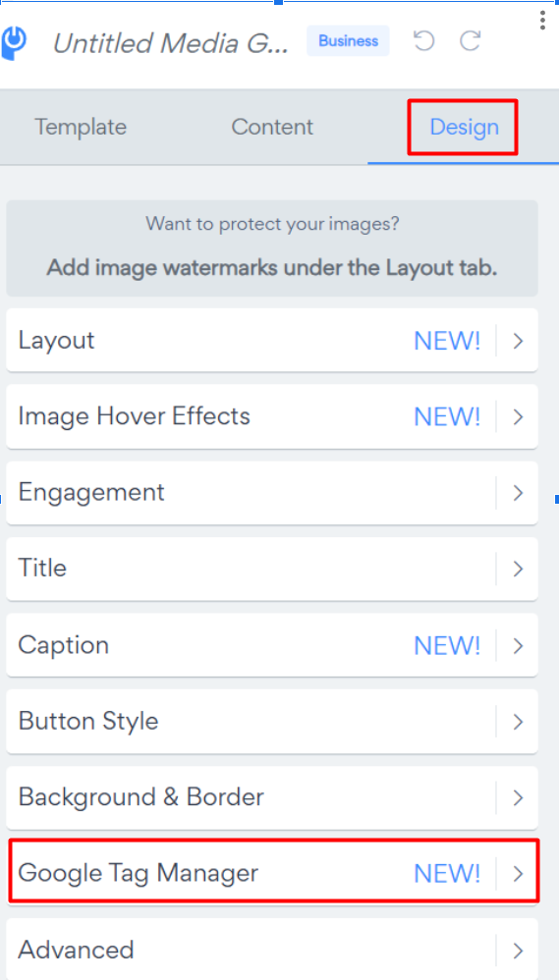
Task: Open the Google Tag Manager section
Action: tap(272, 873)
